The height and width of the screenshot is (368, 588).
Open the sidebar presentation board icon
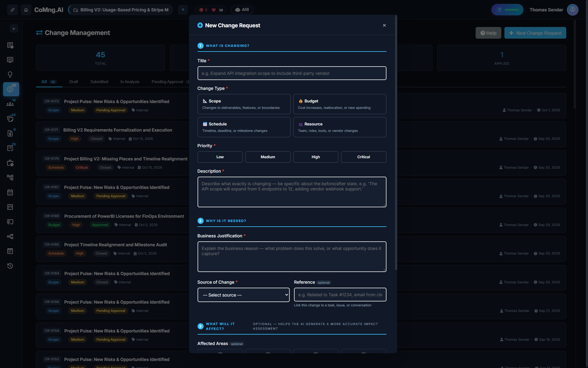[10, 222]
